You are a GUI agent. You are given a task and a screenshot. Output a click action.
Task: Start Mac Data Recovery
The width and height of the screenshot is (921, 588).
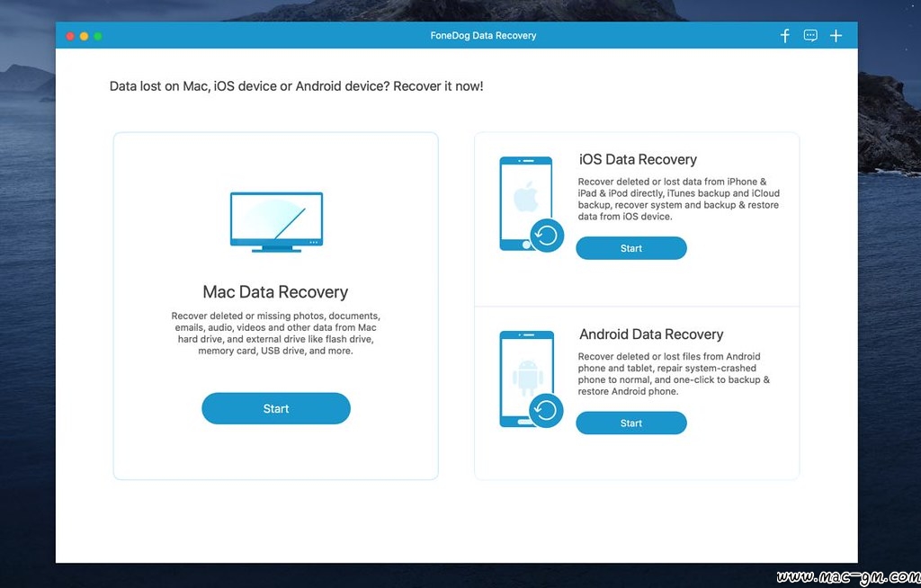coord(276,408)
